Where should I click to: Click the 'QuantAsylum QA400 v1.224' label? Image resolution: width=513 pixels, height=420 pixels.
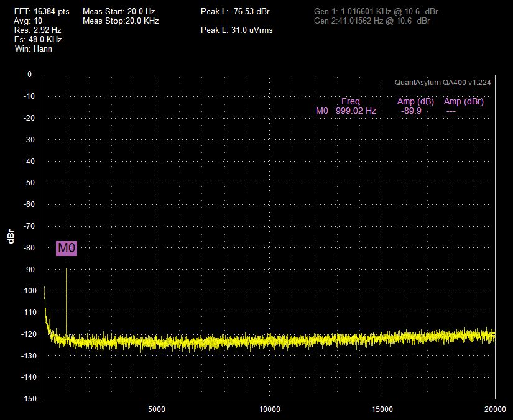(443, 83)
